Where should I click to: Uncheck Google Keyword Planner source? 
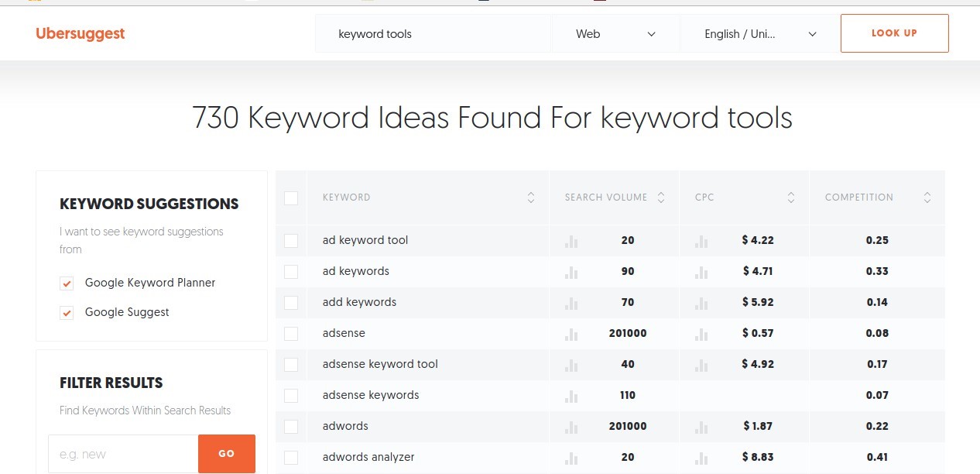pyautogui.click(x=67, y=283)
